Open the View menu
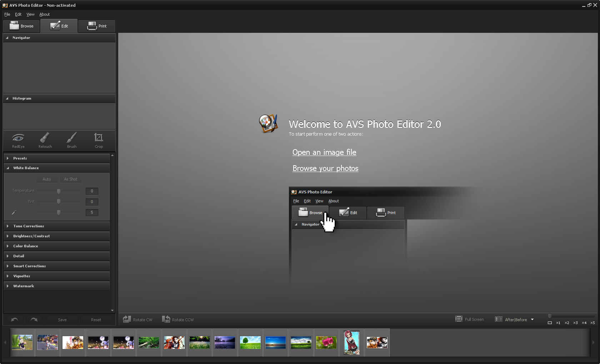Image resolution: width=600 pixels, height=364 pixels. click(x=30, y=14)
